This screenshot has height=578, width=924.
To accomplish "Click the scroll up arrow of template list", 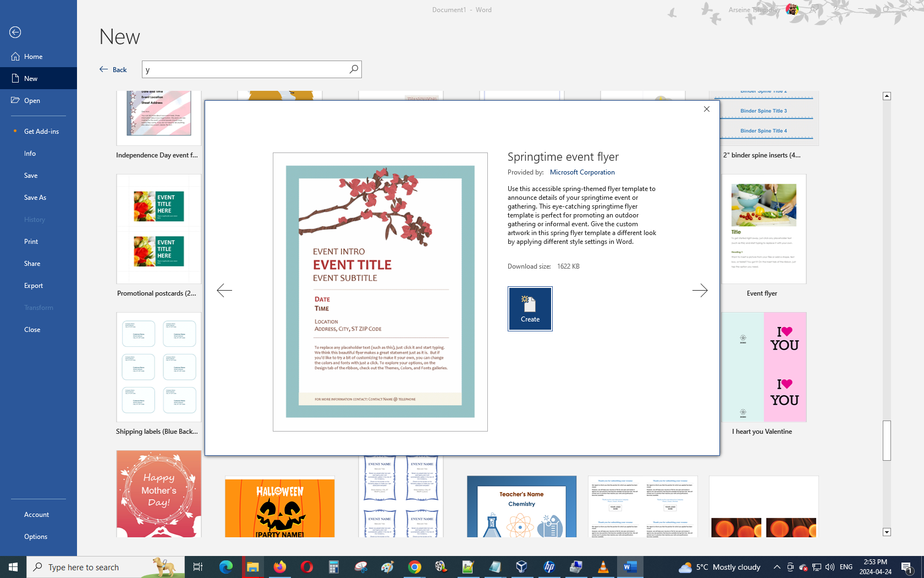I will click(x=887, y=96).
